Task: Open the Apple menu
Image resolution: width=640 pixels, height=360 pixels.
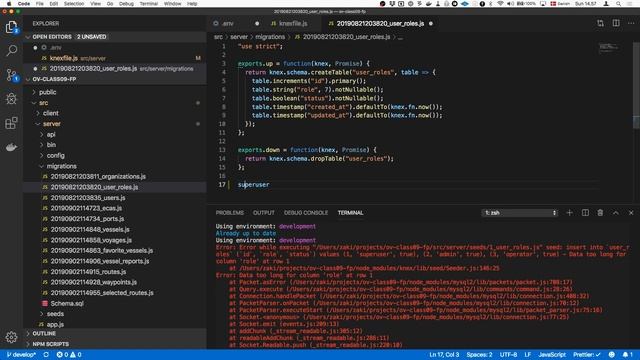Action: click(9, 4)
